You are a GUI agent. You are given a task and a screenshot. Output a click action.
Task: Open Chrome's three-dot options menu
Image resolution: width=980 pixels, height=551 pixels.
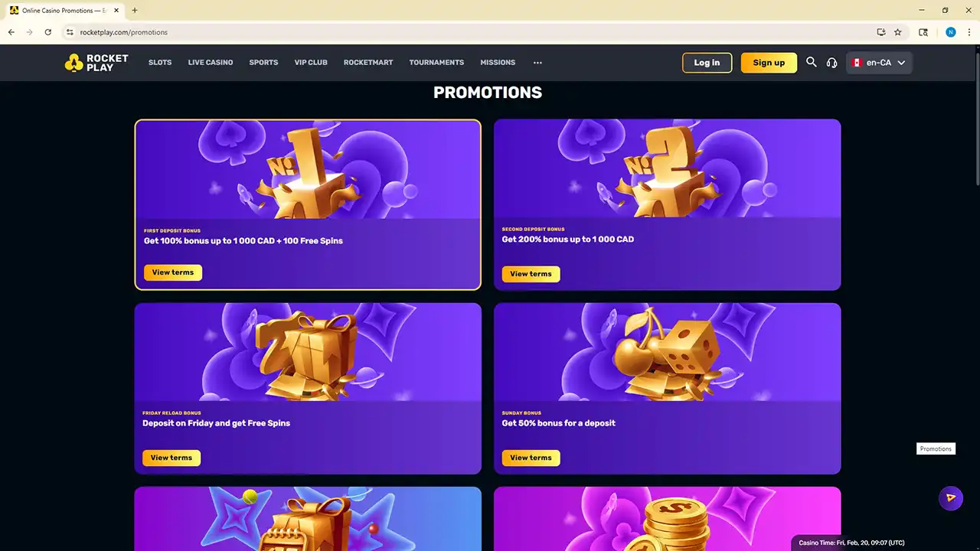click(969, 32)
